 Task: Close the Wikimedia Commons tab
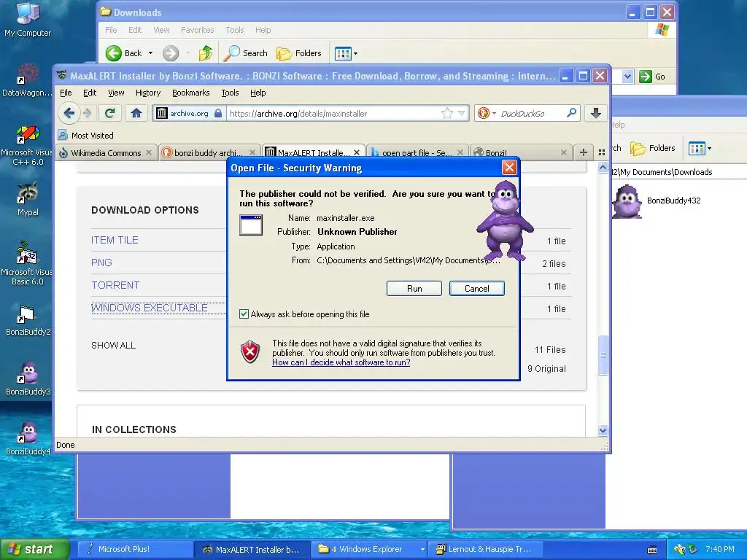pos(149,152)
